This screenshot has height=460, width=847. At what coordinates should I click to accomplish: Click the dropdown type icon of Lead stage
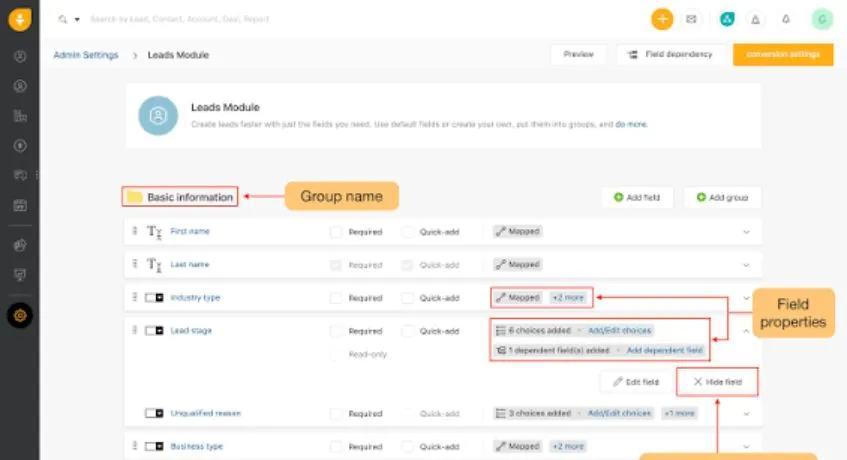(154, 330)
